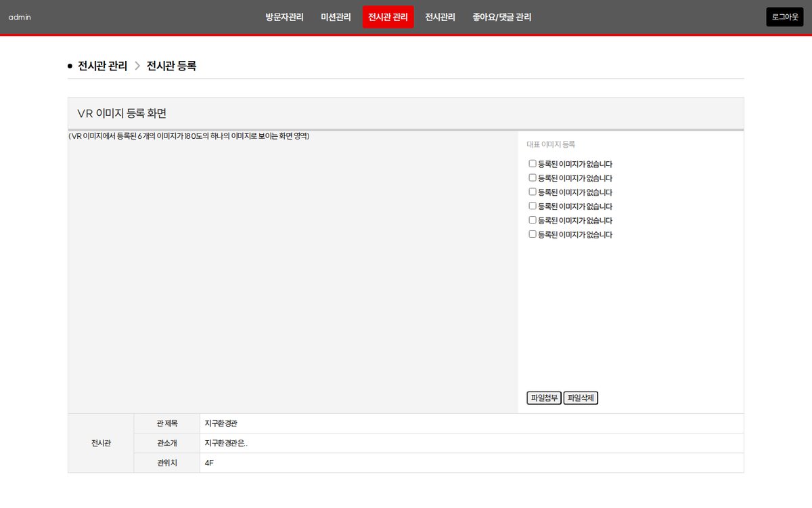The image size is (812, 508).
Task: Click the VR 이미지 description text in parentheses
Action: click(x=189, y=135)
